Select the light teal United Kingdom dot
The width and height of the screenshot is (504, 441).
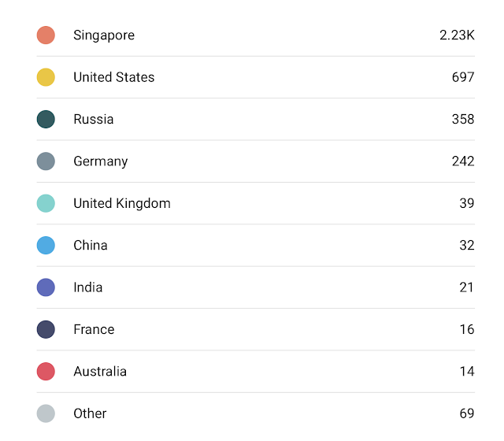click(x=46, y=203)
